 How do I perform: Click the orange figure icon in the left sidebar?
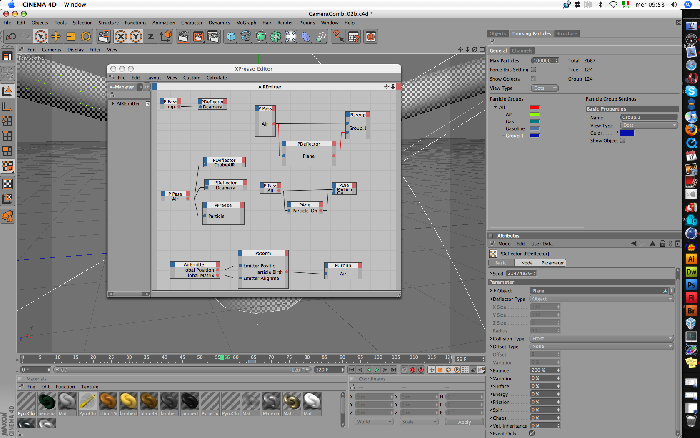coord(8,216)
